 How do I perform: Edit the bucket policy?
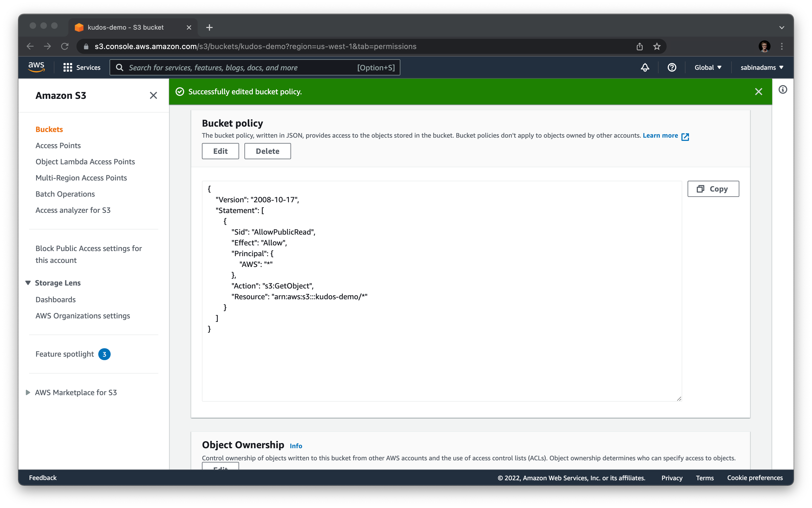coord(220,151)
